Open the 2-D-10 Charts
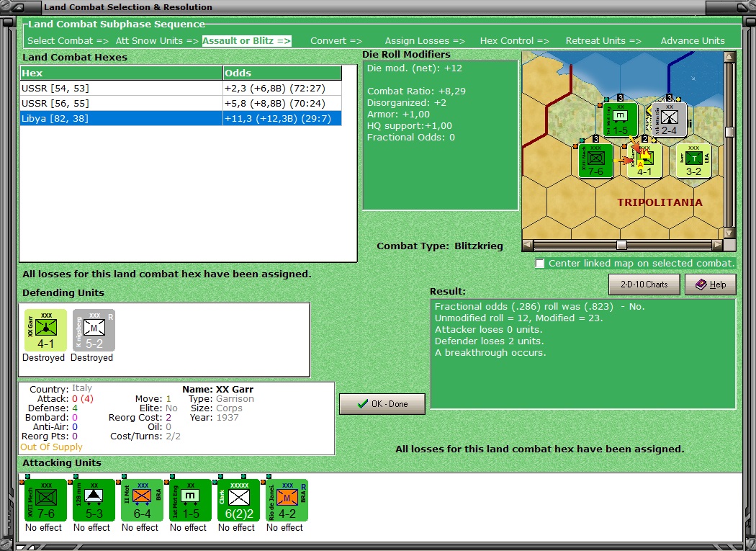This screenshot has height=551, width=756. point(643,284)
